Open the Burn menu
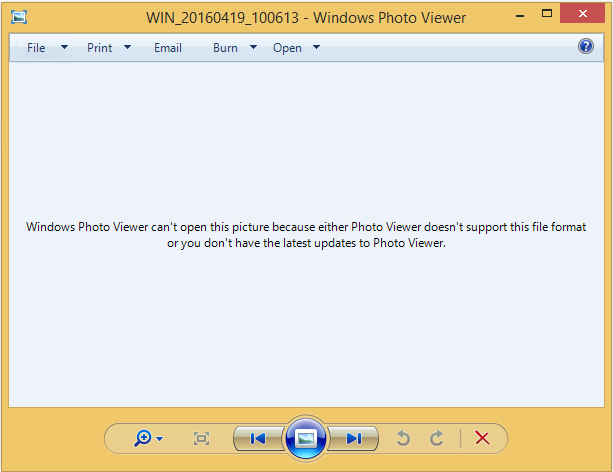Screen dimensions: 613x472 coord(225,48)
